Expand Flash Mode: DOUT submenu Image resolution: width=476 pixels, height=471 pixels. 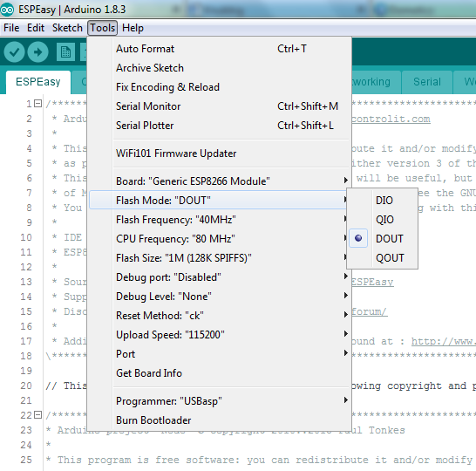(x=218, y=200)
